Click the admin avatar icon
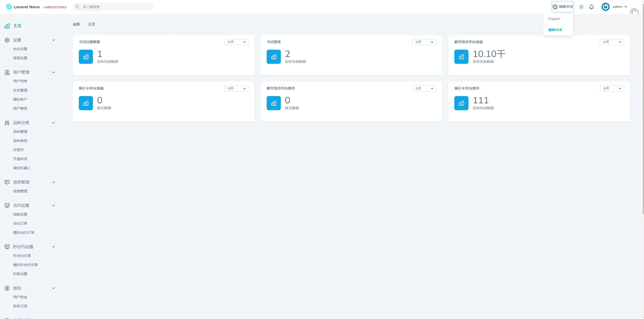This screenshot has width=644, height=319. [605, 7]
